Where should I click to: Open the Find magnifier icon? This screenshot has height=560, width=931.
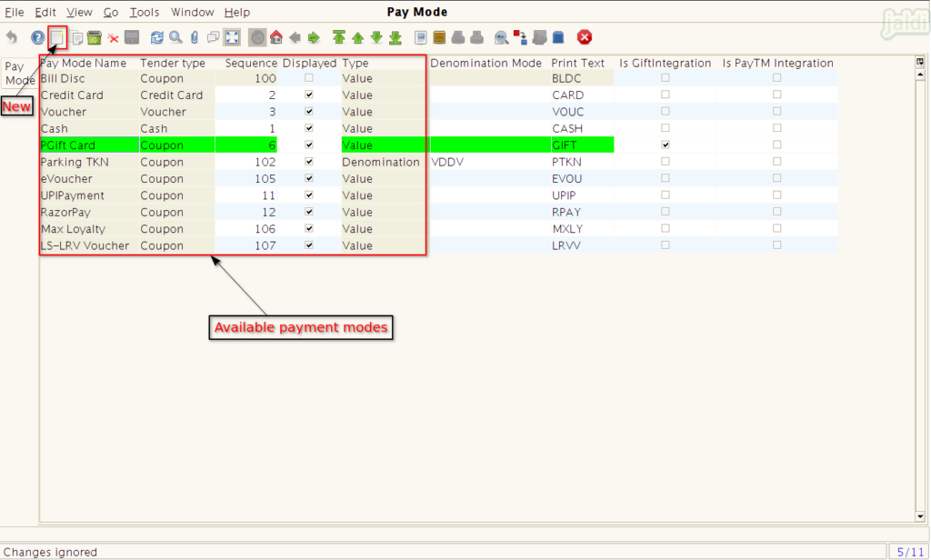[175, 37]
